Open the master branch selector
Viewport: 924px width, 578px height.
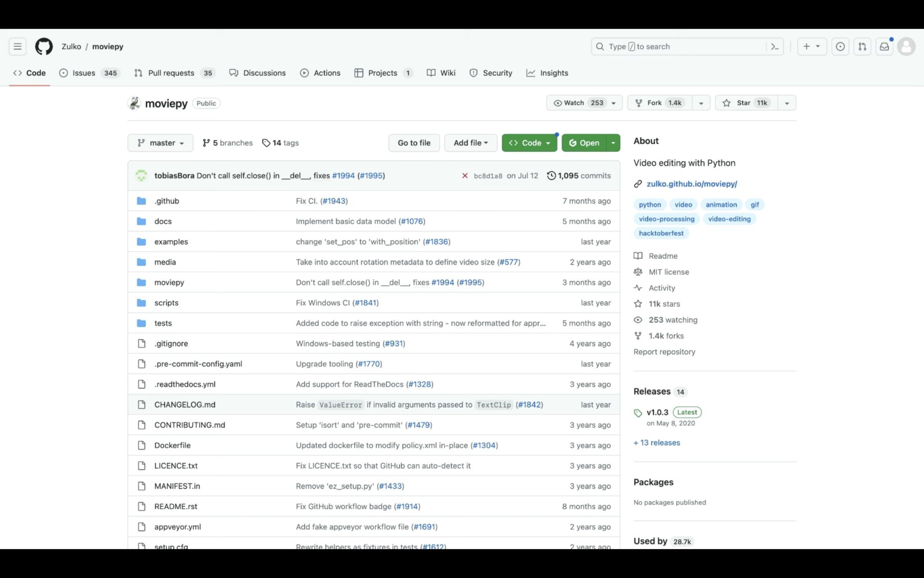(160, 143)
